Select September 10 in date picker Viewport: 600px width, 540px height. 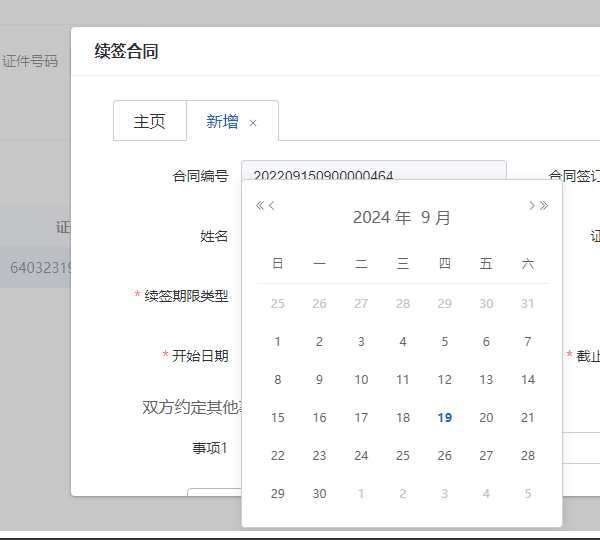pyautogui.click(x=361, y=380)
